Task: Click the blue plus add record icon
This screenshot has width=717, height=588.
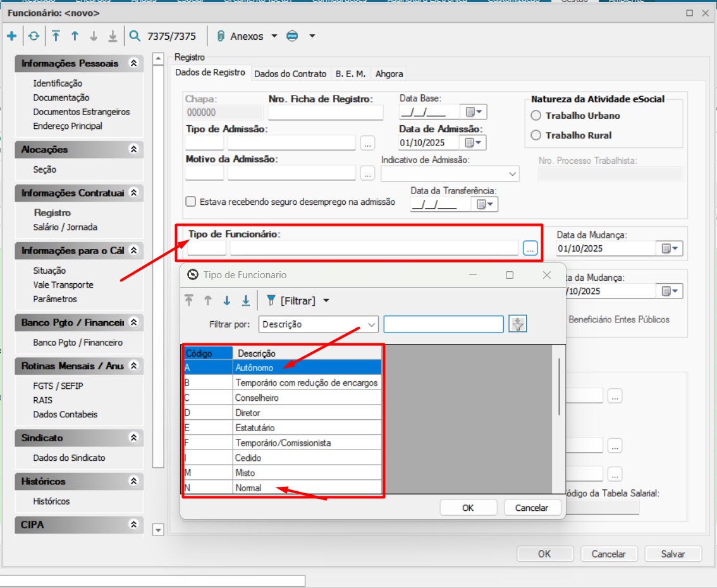Action: tap(11, 37)
